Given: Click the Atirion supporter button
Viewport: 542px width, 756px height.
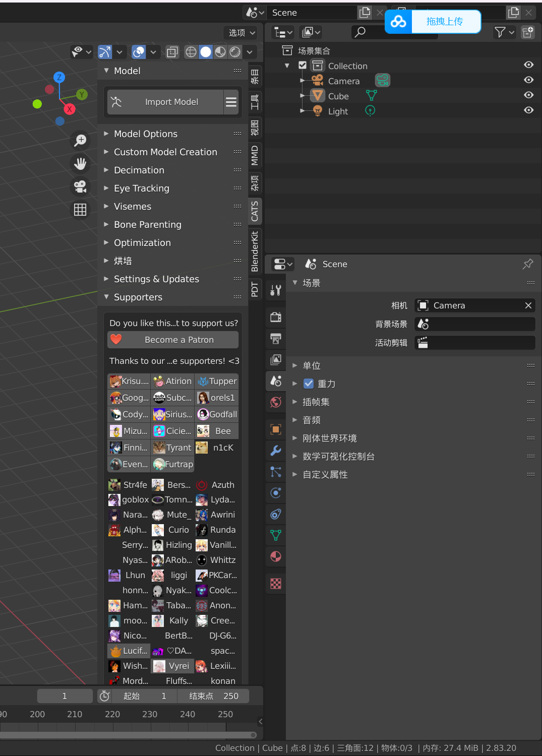Looking at the screenshot, I should (x=172, y=381).
